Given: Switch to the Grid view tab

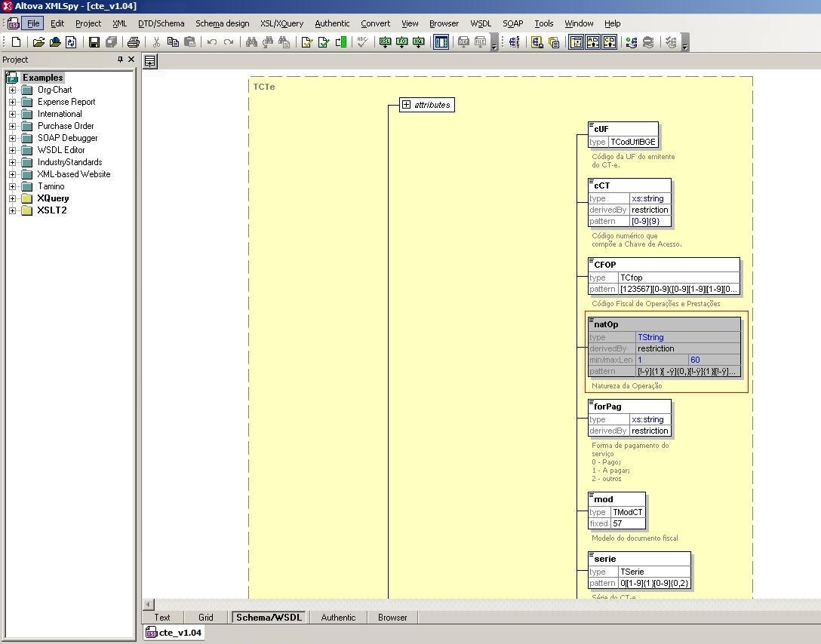Looking at the screenshot, I should (x=205, y=617).
